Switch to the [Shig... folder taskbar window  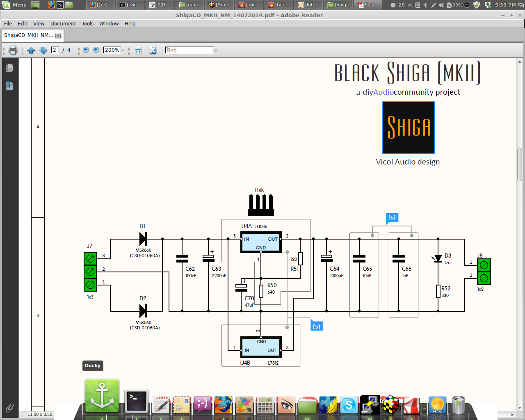pyautogui.click(x=339, y=5)
